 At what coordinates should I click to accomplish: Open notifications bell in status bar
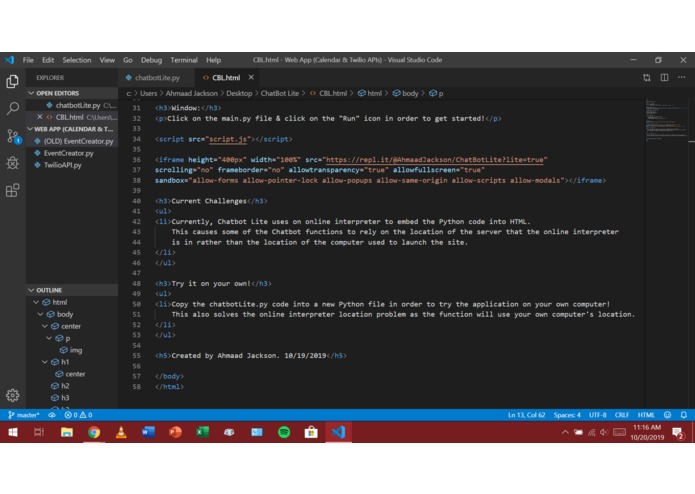683,415
